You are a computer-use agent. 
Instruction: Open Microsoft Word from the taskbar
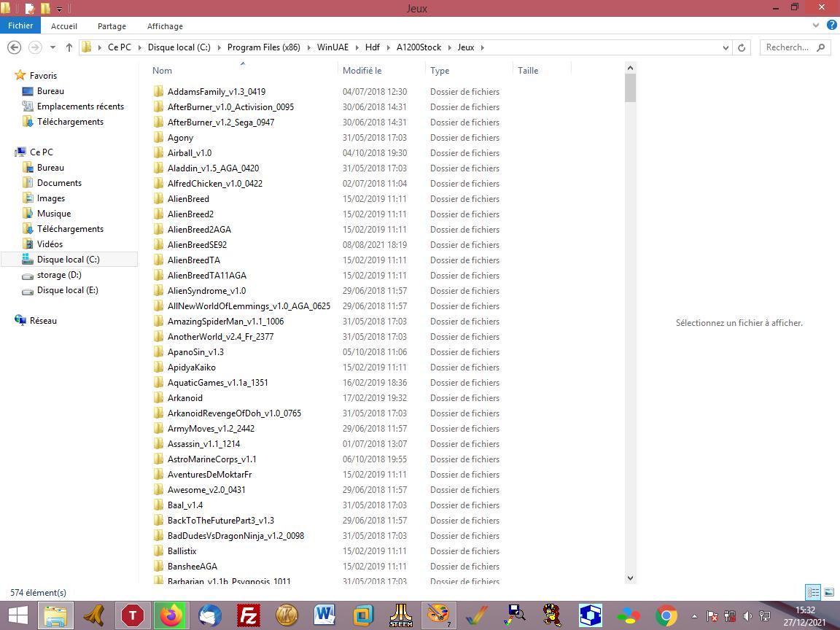pyautogui.click(x=324, y=615)
